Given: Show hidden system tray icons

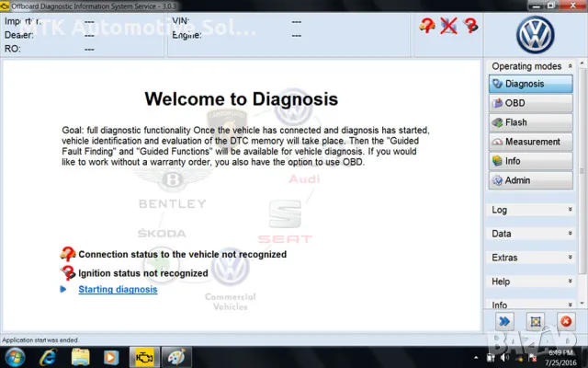Looking at the screenshot, I should [476, 358].
